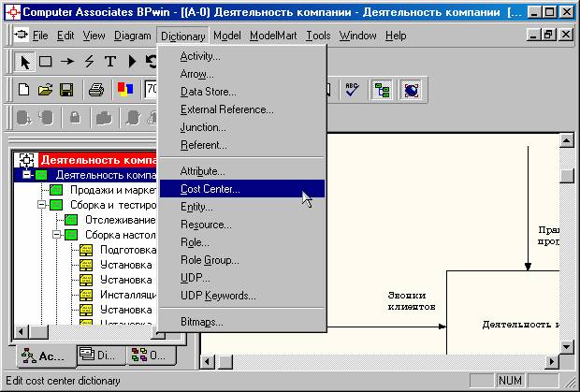Choose Resource... dictionary entry
Screen dimensions: 580x392
point(242,225)
